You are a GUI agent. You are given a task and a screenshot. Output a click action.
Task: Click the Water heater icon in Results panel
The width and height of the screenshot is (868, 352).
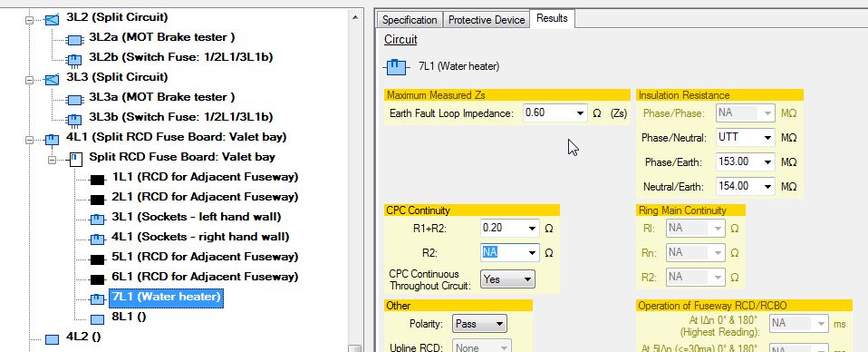pos(395,68)
